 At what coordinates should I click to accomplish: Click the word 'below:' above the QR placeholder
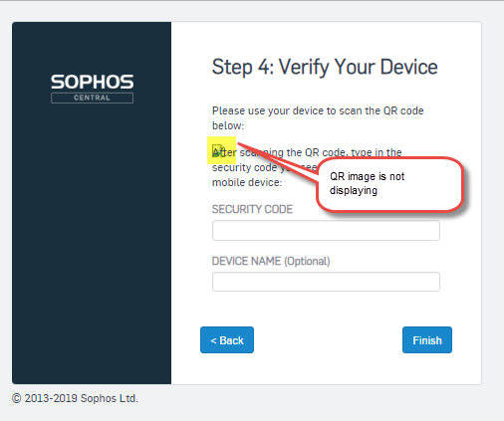pos(228,125)
